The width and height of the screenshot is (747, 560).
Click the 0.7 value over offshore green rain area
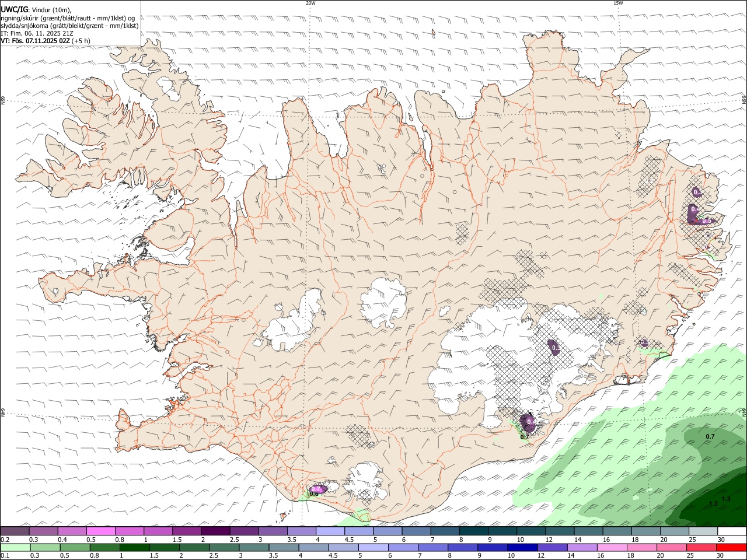tap(710, 436)
